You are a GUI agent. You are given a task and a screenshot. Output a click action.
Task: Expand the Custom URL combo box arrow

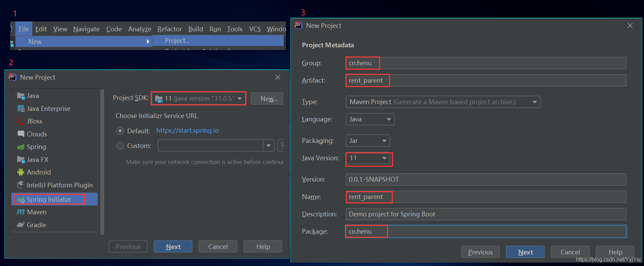269,146
